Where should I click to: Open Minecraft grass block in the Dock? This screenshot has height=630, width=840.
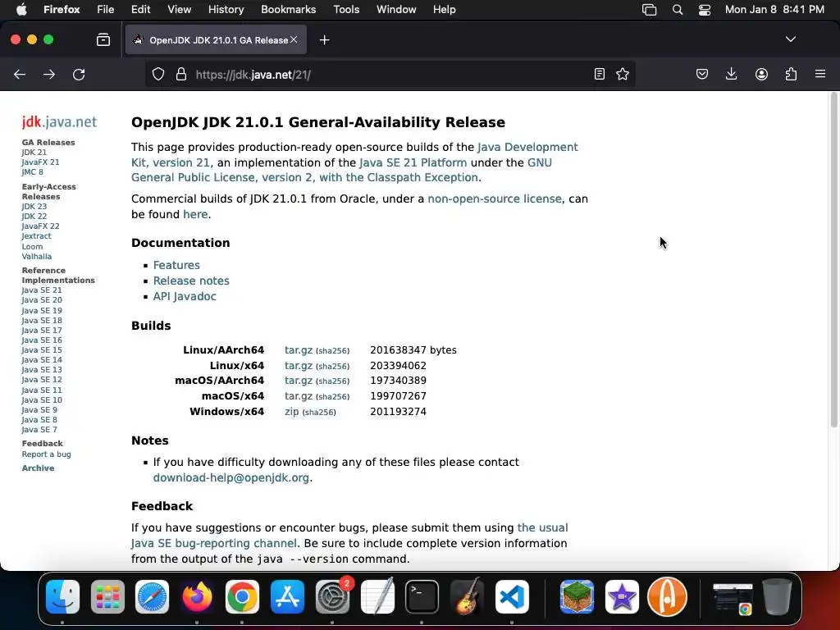pos(577,597)
